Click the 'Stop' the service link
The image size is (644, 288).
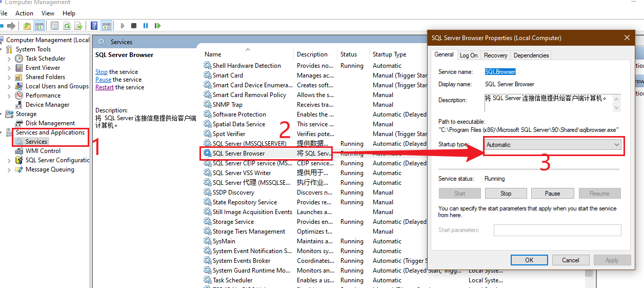(102, 72)
